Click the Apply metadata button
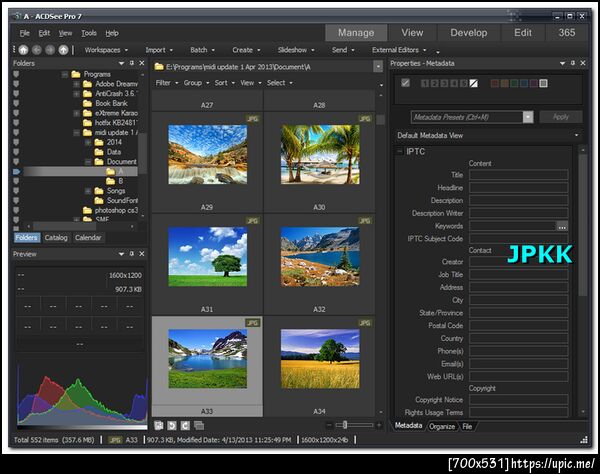Screen dimensions: 600x474 click(x=561, y=117)
